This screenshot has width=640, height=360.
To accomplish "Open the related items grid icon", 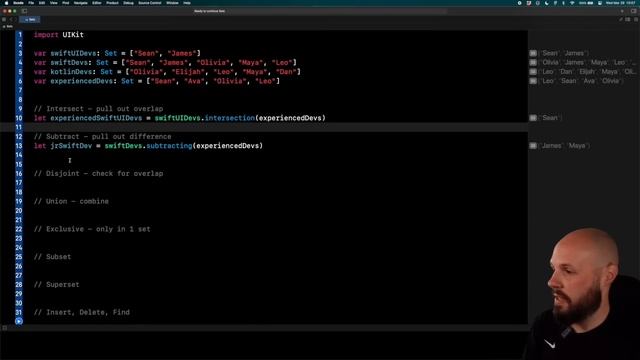I will [4, 19].
